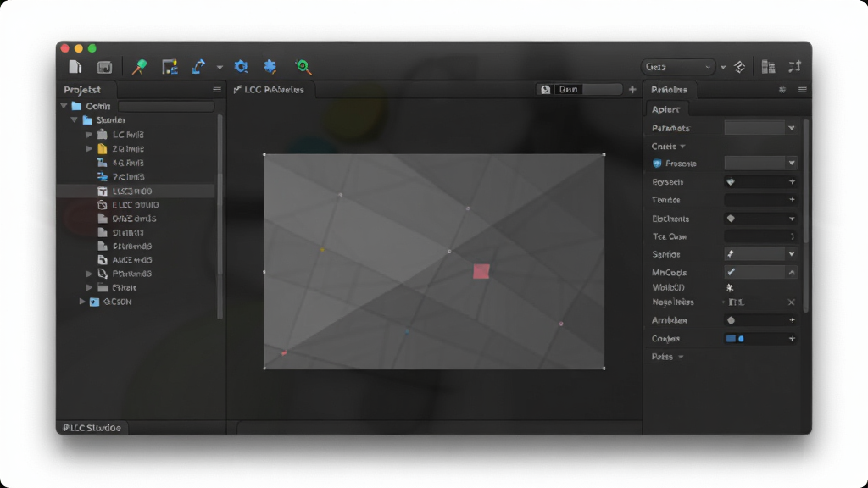Viewport: 868px width, 488px height.
Task: Open the Project panel hamburger menu
Action: tap(217, 90)
